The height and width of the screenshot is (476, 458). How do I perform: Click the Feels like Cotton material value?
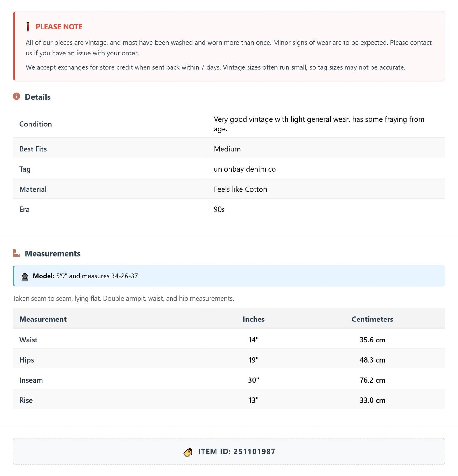click(x=240, y=189)
